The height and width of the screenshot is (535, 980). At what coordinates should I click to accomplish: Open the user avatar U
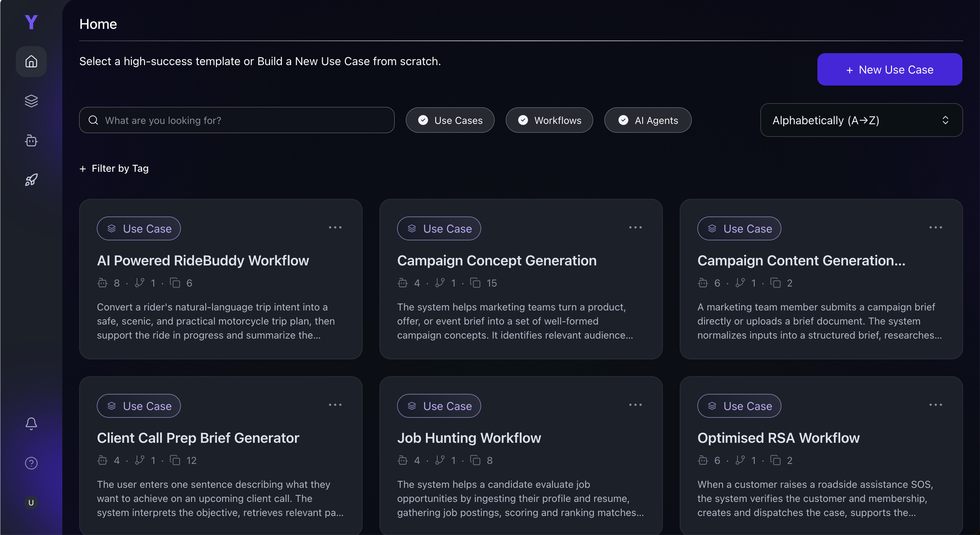(x=31, y=503)
